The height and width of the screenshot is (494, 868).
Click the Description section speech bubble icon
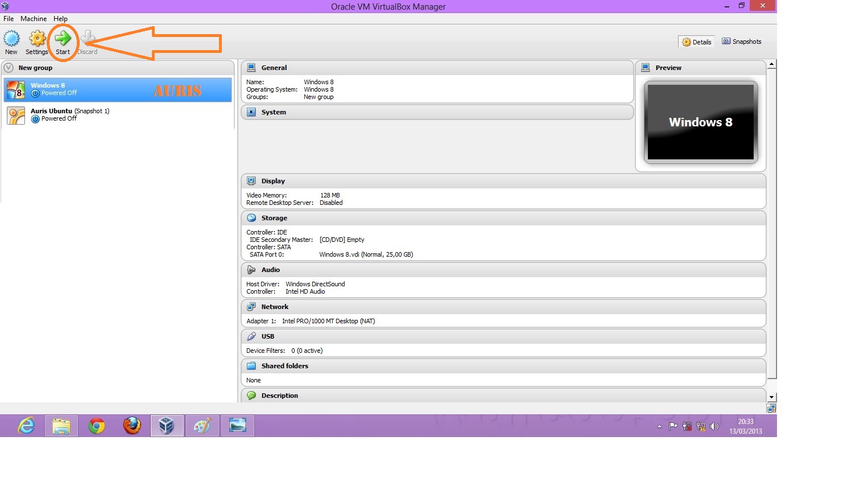(x=251, y=396)
